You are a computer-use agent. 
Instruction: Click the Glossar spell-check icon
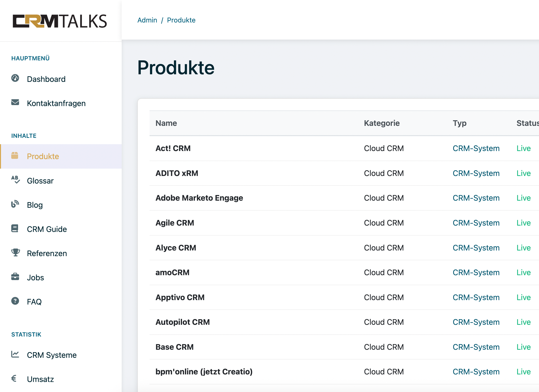point(15,179)
